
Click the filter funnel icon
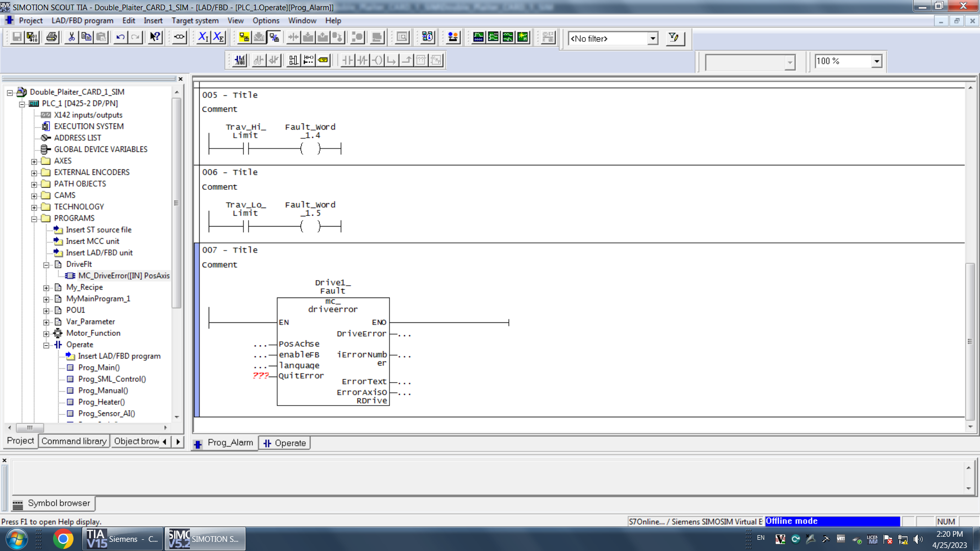click(674, 38)
